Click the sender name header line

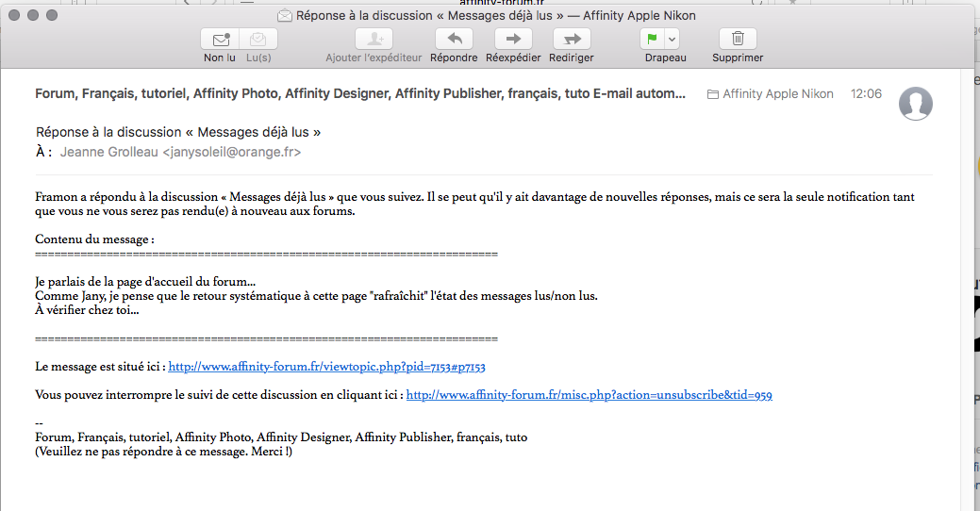(360, 93)
